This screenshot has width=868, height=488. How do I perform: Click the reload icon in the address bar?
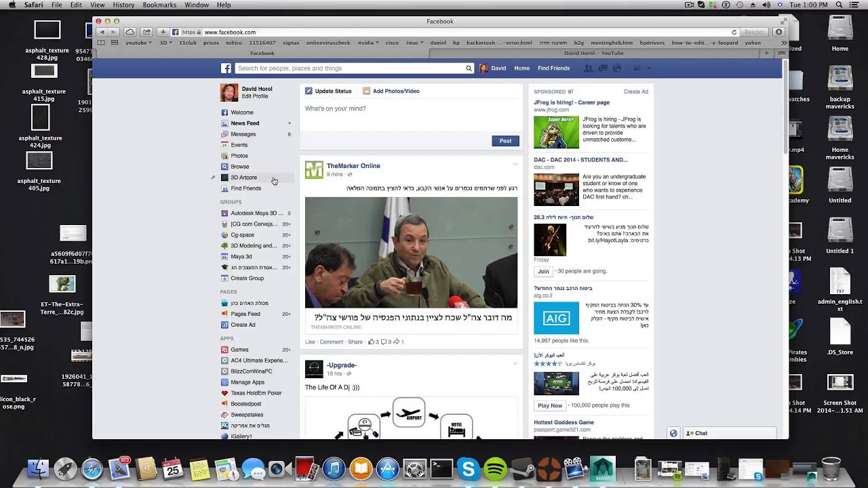734,32
